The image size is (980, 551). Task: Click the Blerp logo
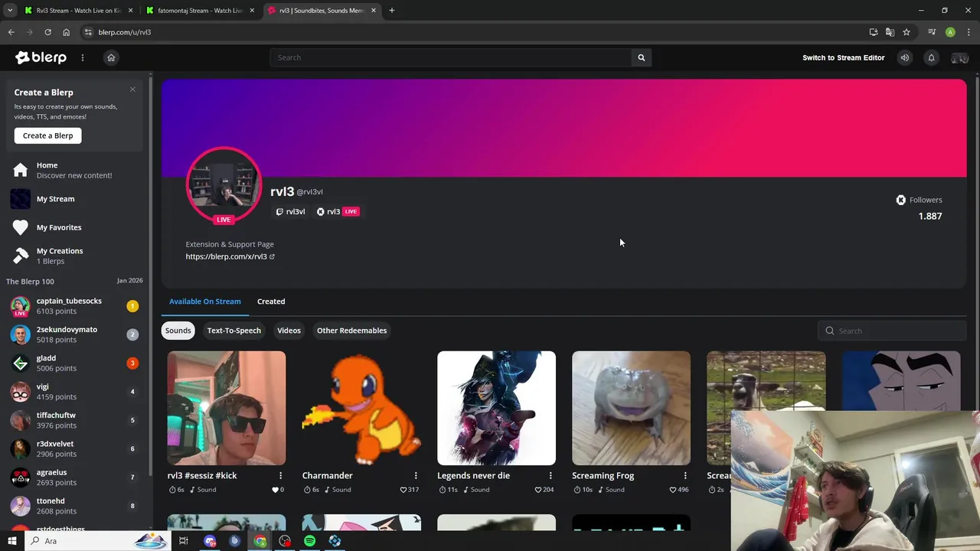coord(41,57)
